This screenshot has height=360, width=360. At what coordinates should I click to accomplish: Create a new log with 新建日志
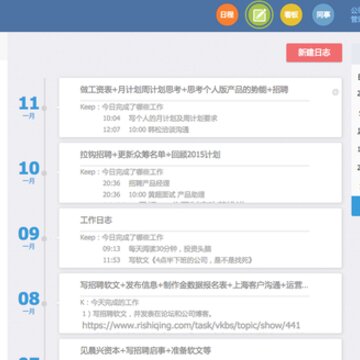(314, 53)
